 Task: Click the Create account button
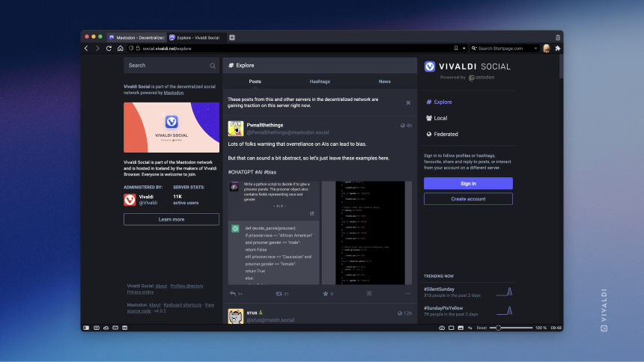pyautogui.click(x=468, y=199)
